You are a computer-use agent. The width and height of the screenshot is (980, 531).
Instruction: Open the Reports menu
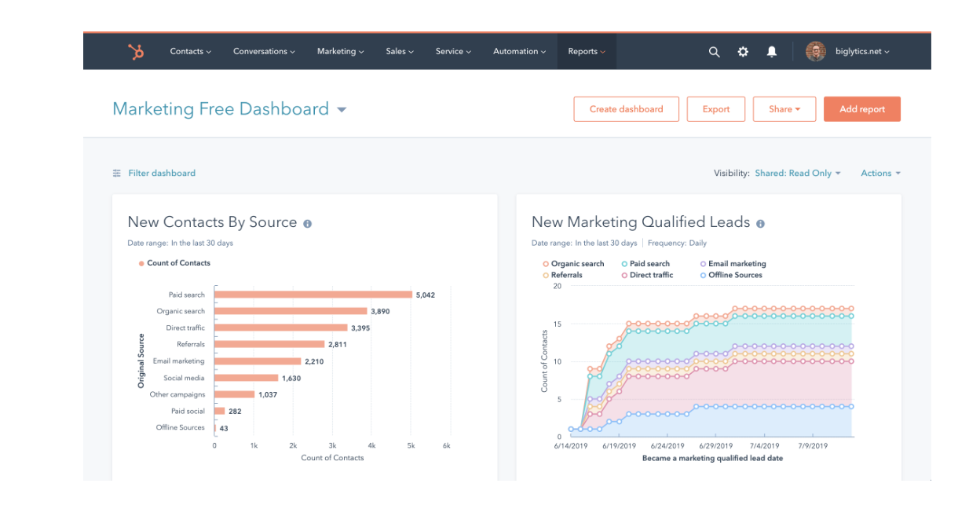(x=586, y=51)
